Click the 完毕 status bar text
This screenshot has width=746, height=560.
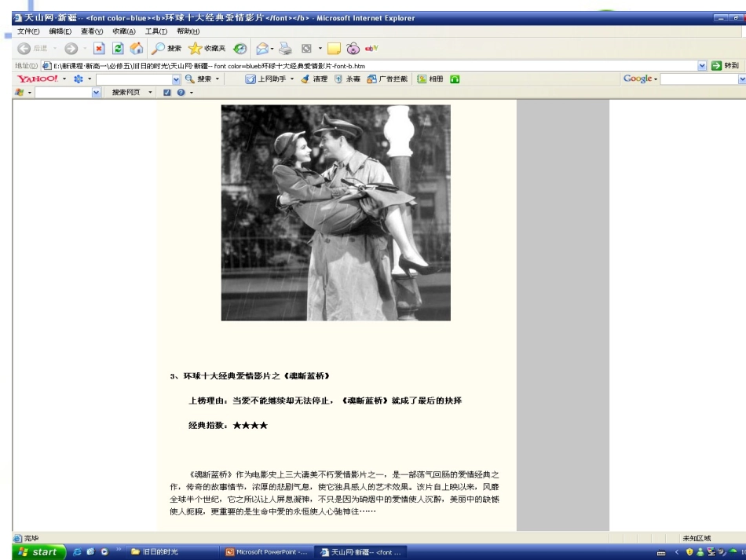click(31, 538)
